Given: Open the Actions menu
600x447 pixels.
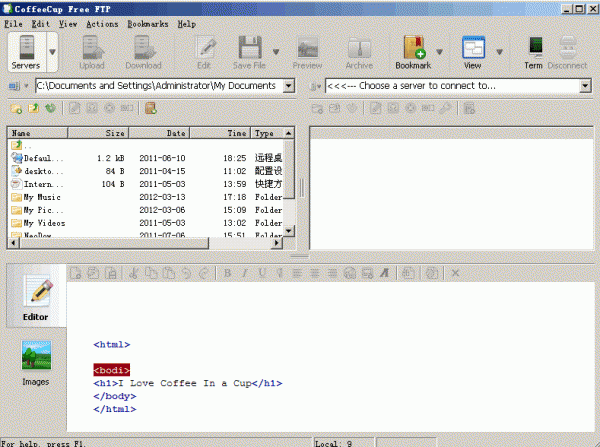Looking at the screenshot, I should click(x=101, y=22).
